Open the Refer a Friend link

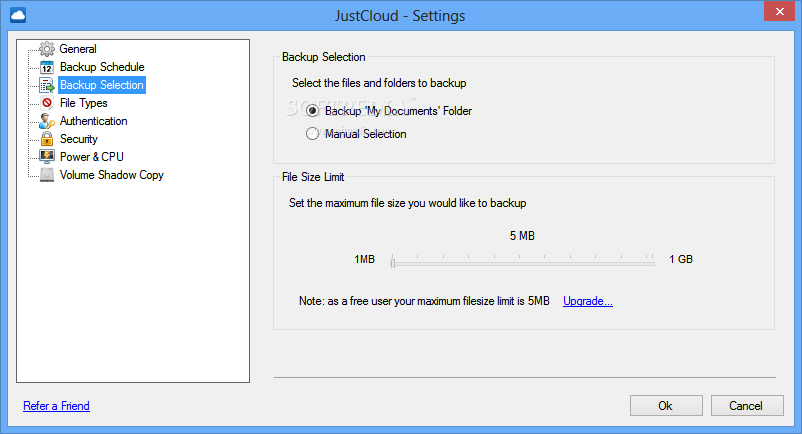click(x=56, y=406)
